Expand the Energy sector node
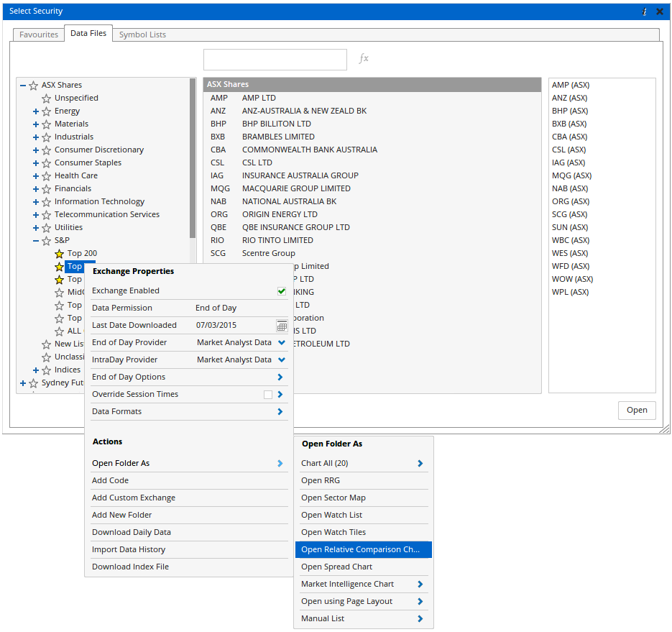This screenshot has height=632, width=672. (36, 111)
